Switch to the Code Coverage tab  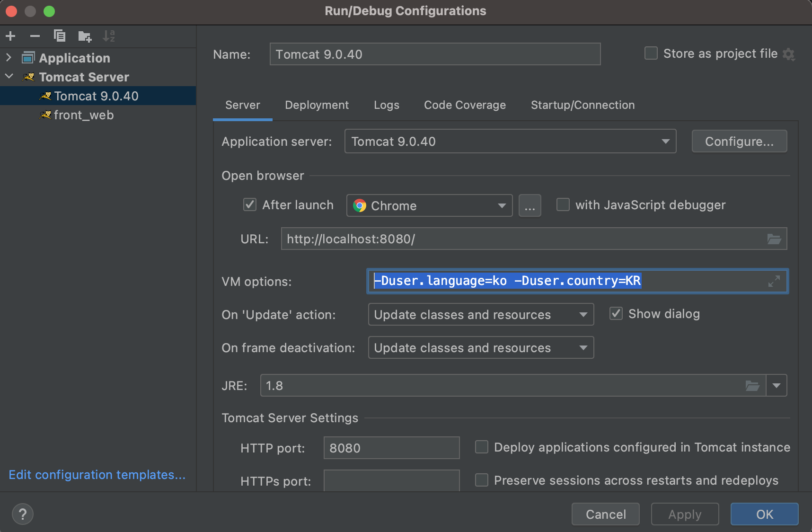pos(465,105)
